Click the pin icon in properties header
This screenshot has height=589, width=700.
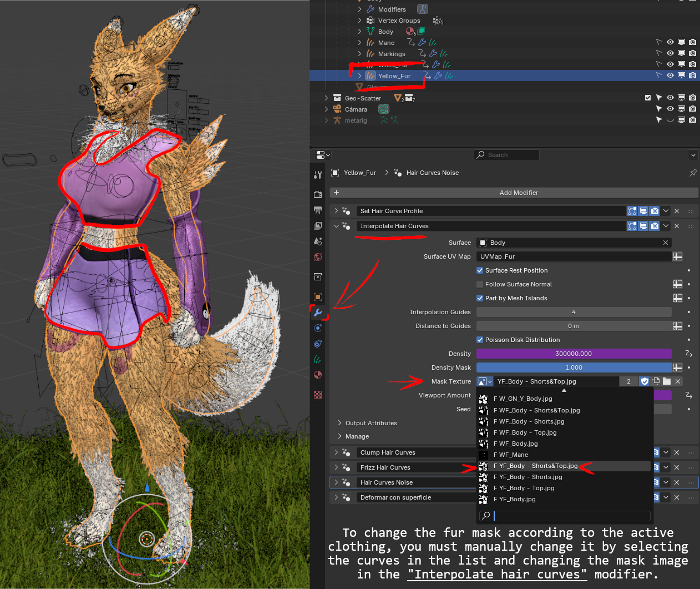click(693, 173)
